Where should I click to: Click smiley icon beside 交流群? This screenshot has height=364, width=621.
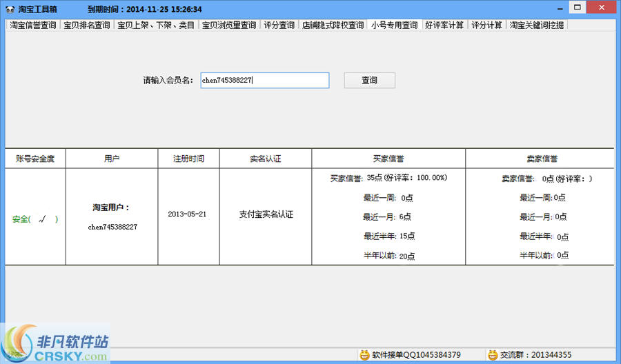click(x=492, y=355)
